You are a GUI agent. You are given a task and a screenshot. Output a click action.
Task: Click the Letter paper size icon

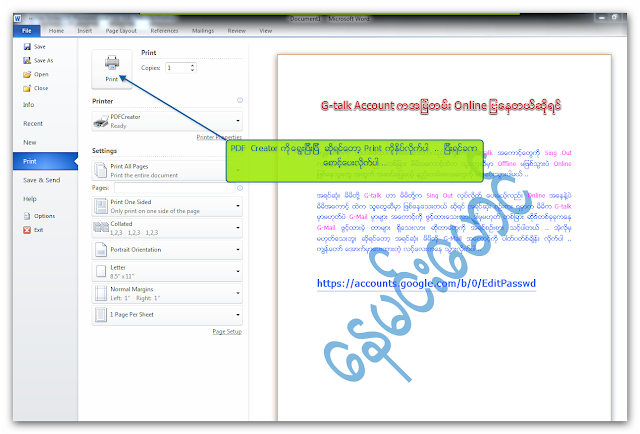[100, 272]
